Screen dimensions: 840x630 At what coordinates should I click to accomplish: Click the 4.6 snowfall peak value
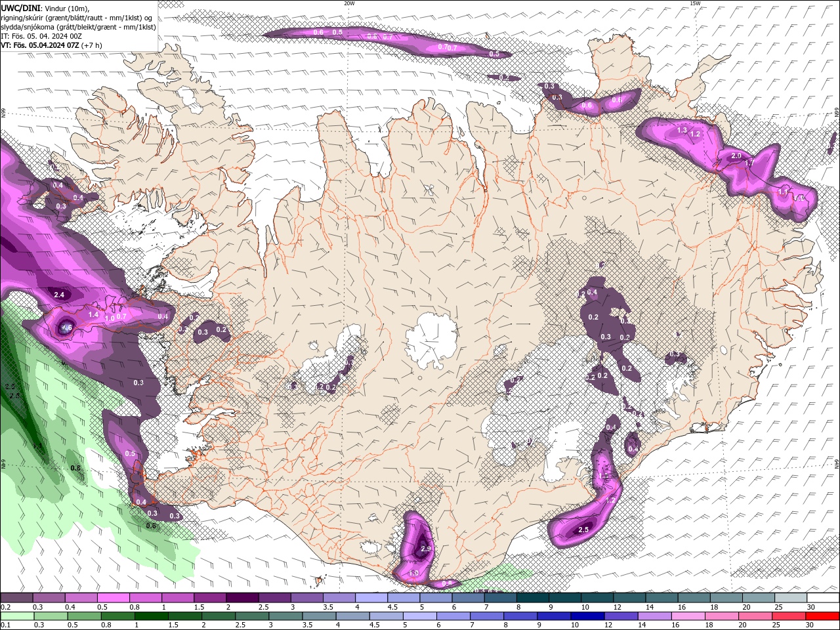[x=66, y=327]
